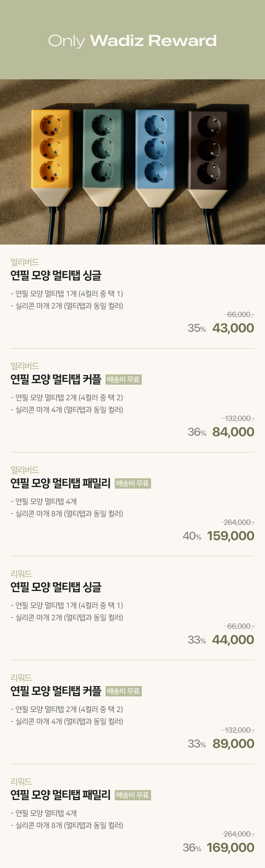Open the 리워드 싱글 reward title
Screen dimensions: 265x868
coord(56,587)
